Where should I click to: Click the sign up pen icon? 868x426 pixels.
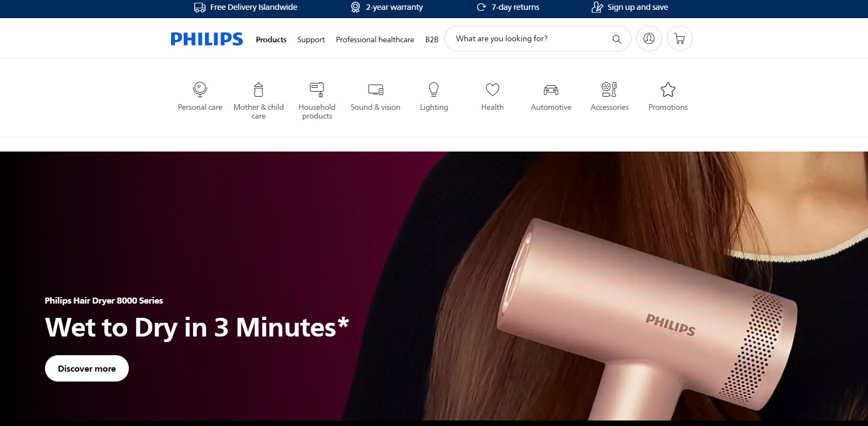tap(597, 7)
